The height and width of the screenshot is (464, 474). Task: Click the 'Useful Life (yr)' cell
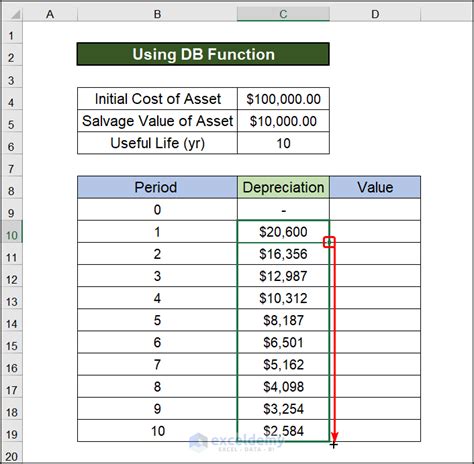point(157,143)
